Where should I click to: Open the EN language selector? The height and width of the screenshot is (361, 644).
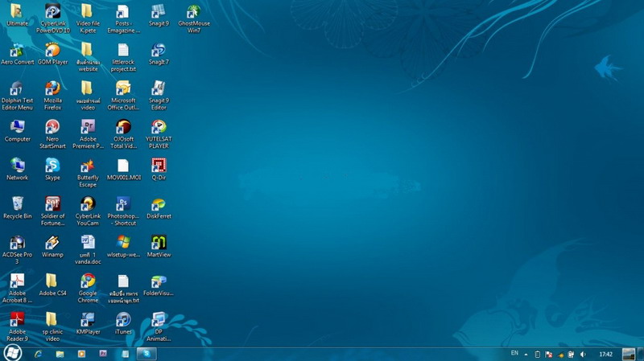514,353
